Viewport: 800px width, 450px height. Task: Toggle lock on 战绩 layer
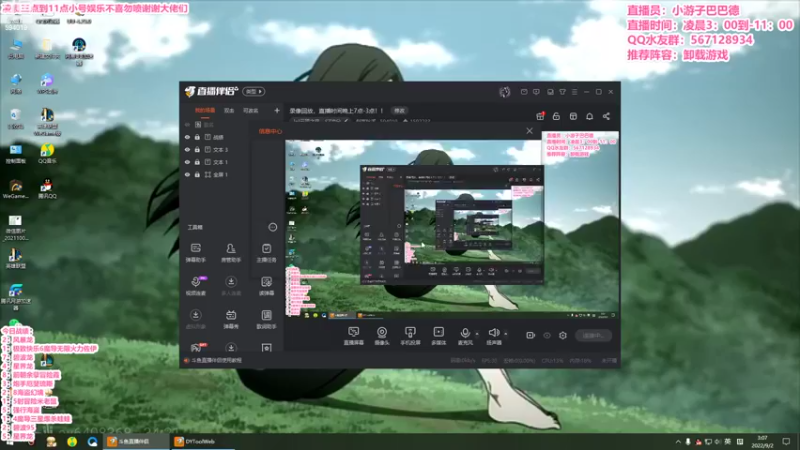[197, 137]
